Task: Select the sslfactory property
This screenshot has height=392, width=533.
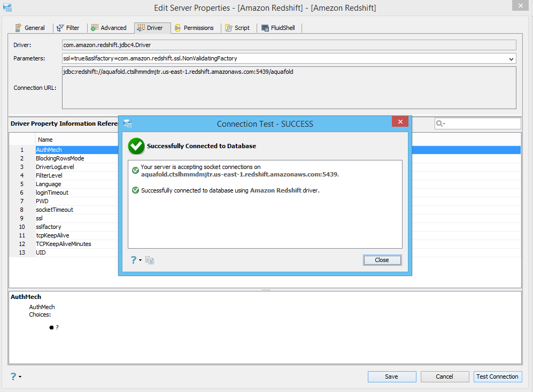Action: tap(64, 227)
